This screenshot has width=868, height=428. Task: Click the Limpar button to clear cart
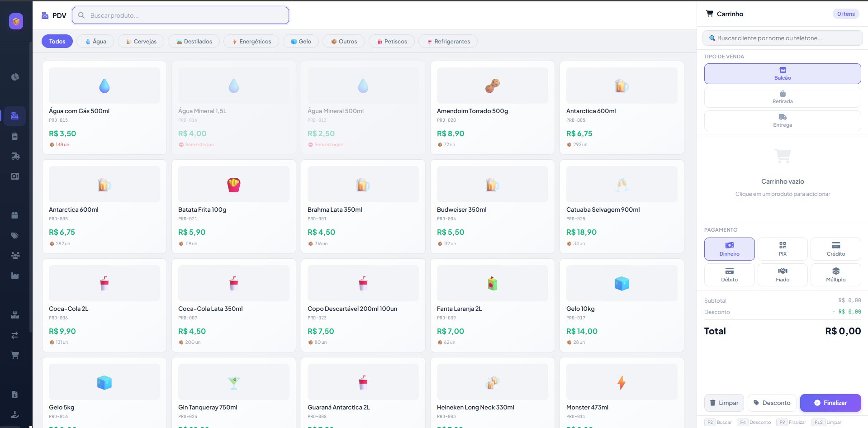pyautogui.click(x=724, y=403)
